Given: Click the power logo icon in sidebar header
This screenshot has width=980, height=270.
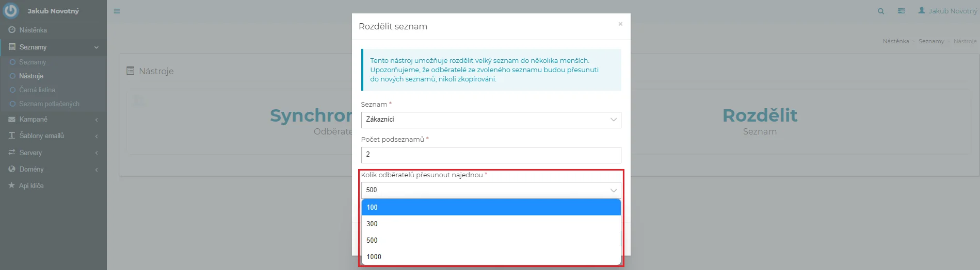Looking at the screenshot, I should 11,10.
